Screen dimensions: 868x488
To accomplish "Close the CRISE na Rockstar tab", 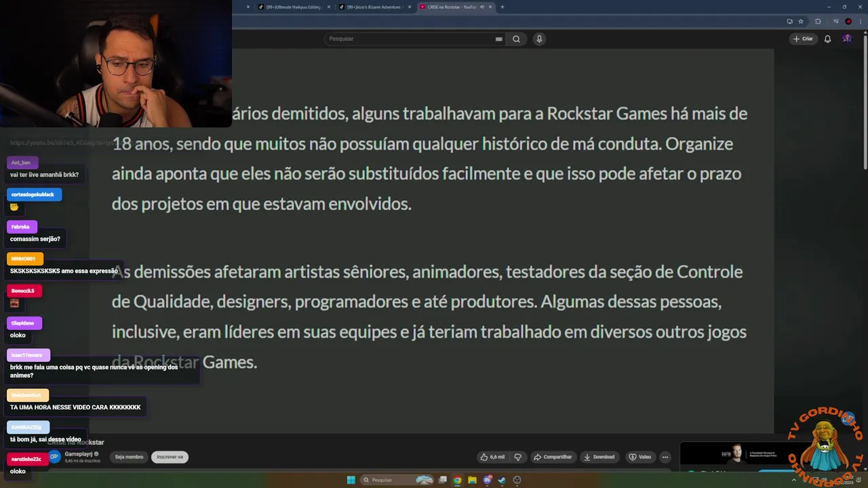I will (490, 7).
